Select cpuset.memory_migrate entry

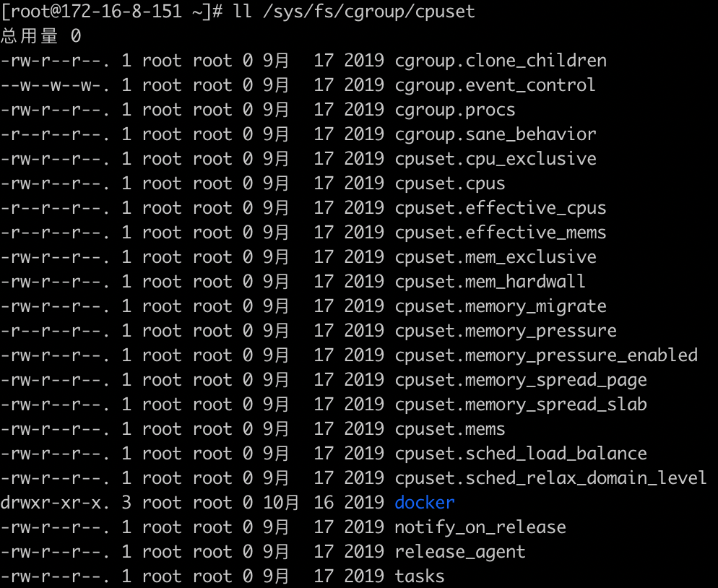pyautogui.click(x=501, y=306)
